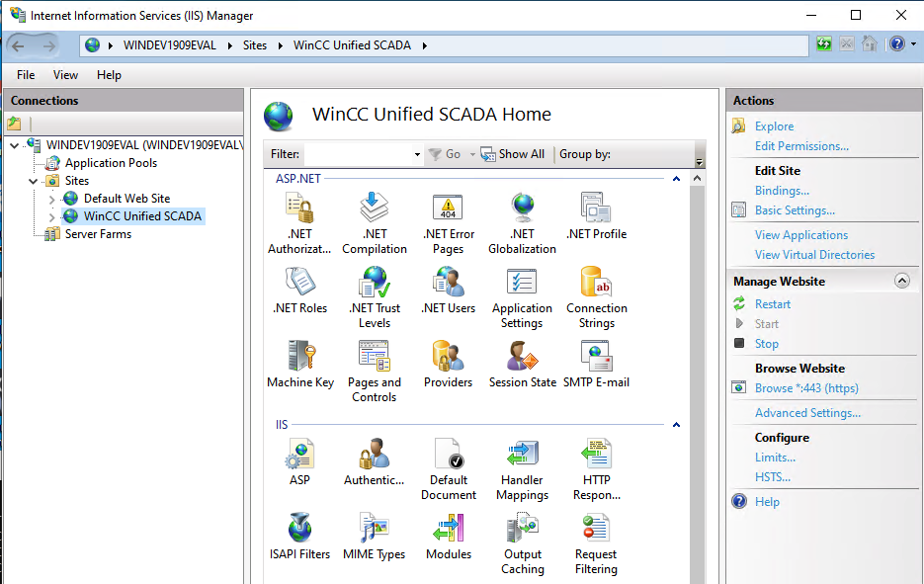Open the Limits configuration link
This screenshot has height=584, width=924.
point(775,458)
